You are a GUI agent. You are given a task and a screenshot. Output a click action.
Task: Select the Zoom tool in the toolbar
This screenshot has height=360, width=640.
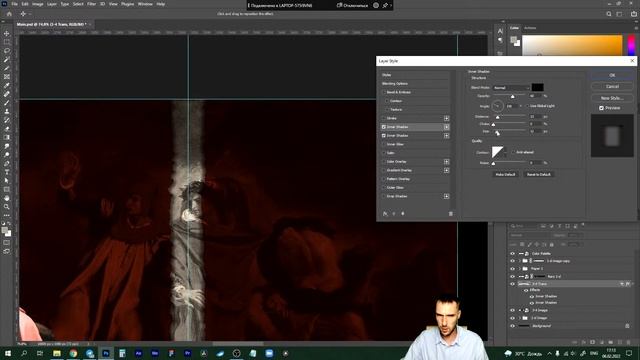7,207
